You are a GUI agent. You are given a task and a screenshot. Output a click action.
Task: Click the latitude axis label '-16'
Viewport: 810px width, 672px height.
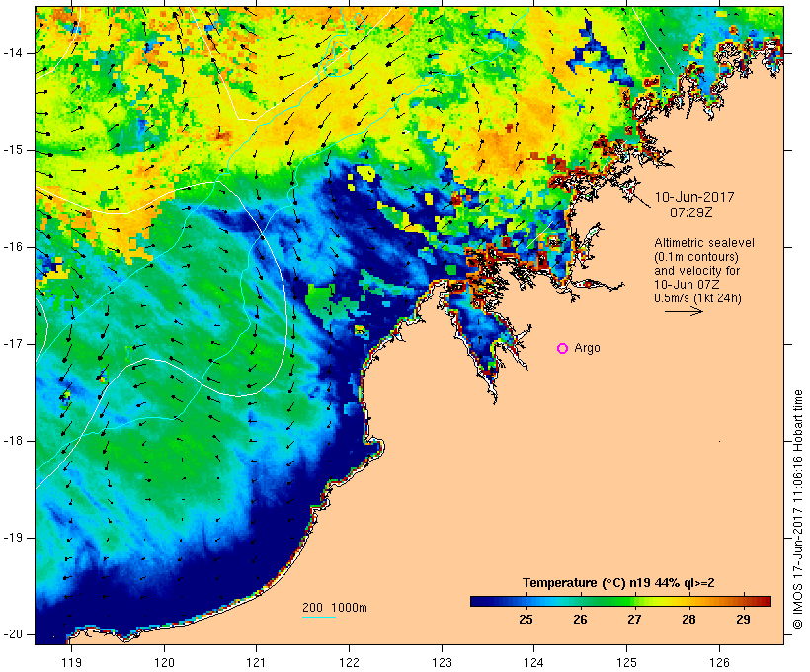pyautogui.click(x=12, y=247)
